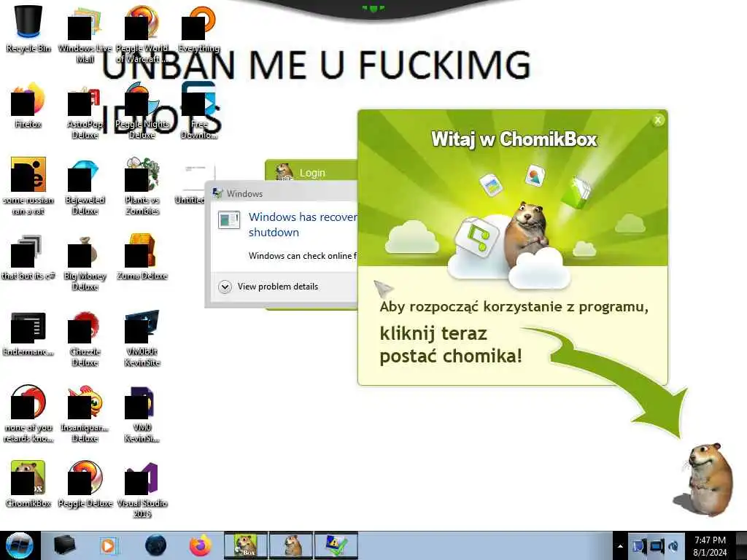Open the Endermanc... desktop item
This screenshot has height=560, width=747.
[28, 332]
